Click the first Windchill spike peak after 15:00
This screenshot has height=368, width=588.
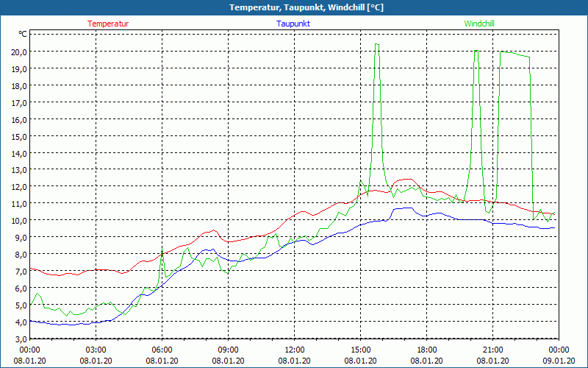coord(377,44)
